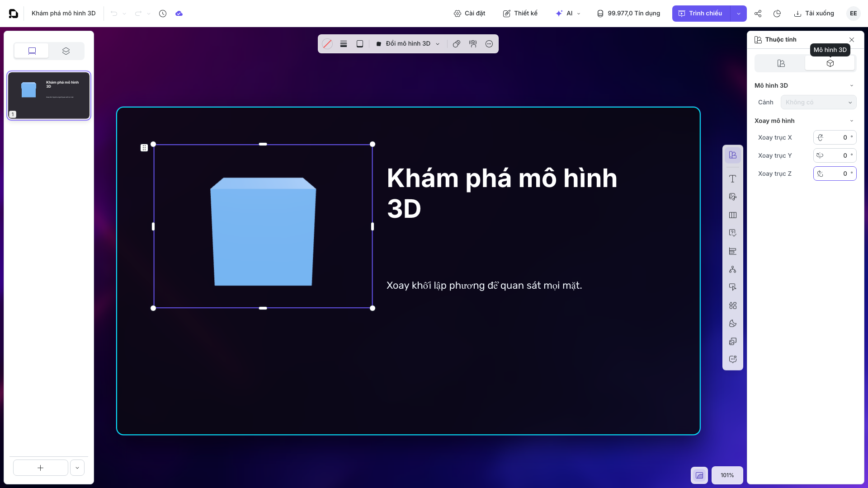Select the design templates tool at toolbar top
This screenshot has width=868, height=488.
(733, 155)
